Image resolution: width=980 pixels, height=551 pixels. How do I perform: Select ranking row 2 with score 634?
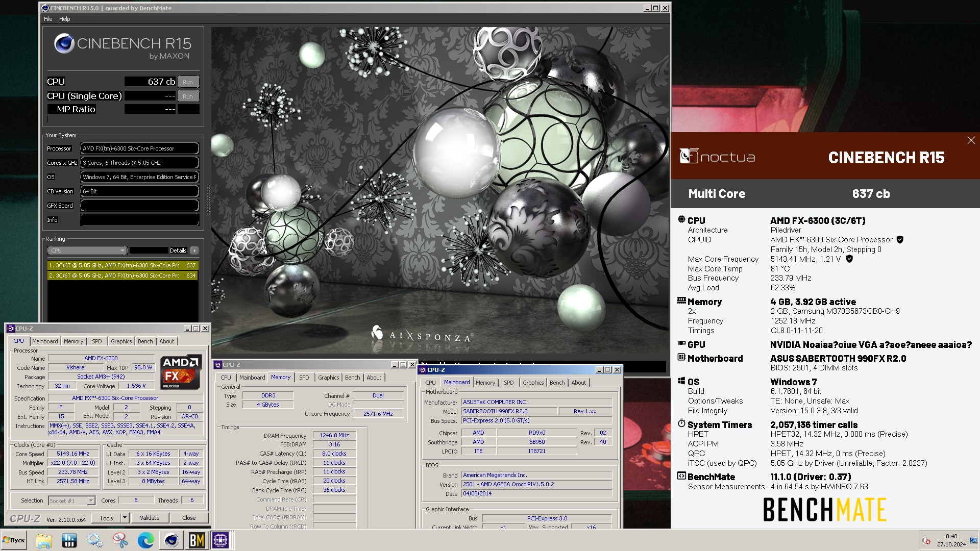coord(122,275)
